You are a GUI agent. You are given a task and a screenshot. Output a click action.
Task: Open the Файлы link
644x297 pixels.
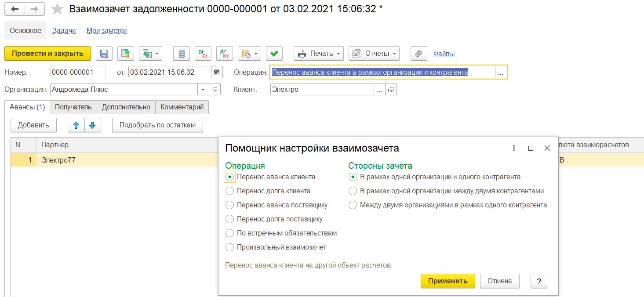(x=444, y=54)
